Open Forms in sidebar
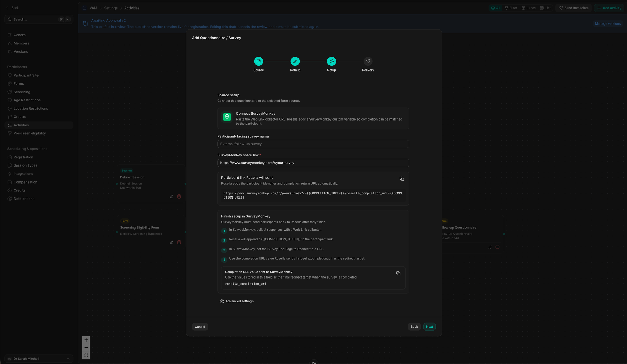The height and width of the screenshot is (364, 627). 39,84
